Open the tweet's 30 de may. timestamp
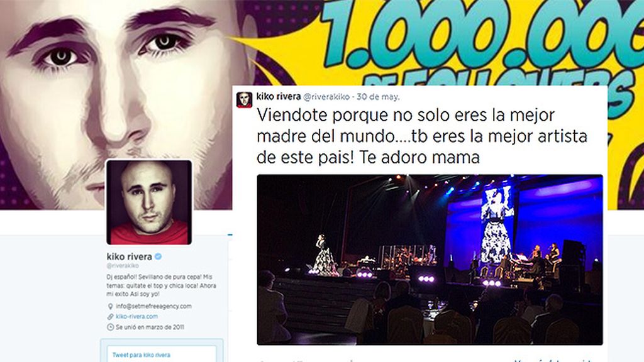 pyautogui.click(x=378, y=97)
